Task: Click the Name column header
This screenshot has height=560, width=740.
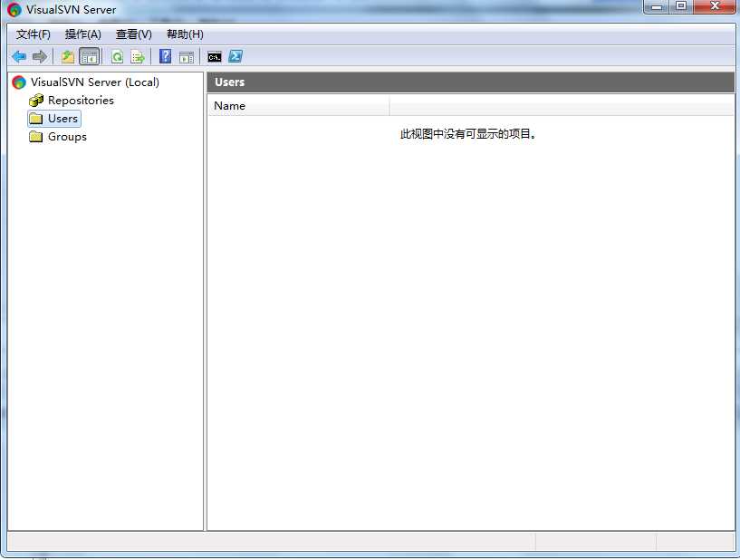Action: [x=299, y=106]
